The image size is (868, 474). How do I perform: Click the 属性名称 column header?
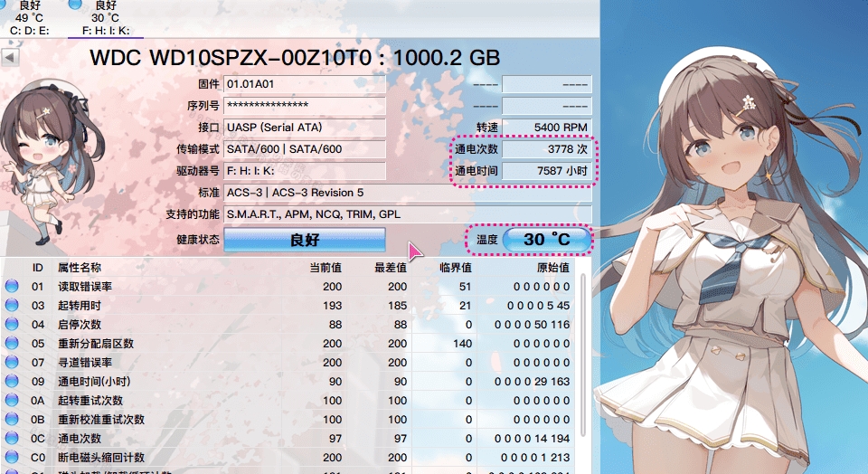pyautogui.click(x=80, y=268)
